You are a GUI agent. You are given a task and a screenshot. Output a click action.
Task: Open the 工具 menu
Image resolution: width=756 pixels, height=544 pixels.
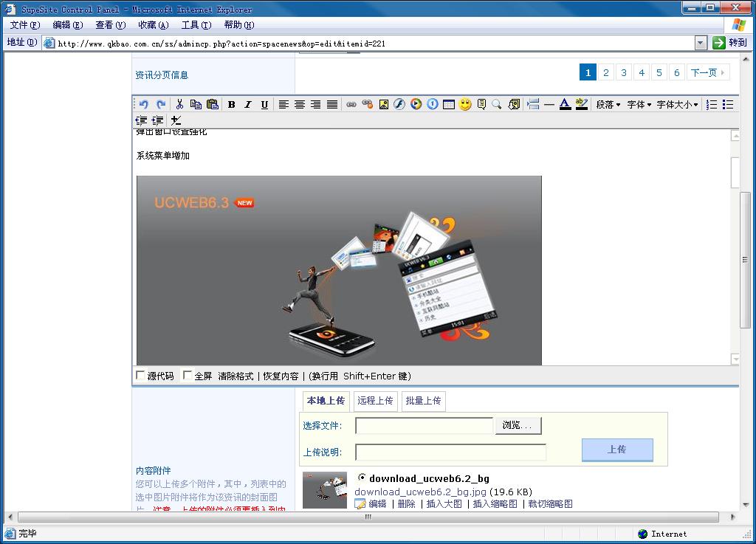196,25
